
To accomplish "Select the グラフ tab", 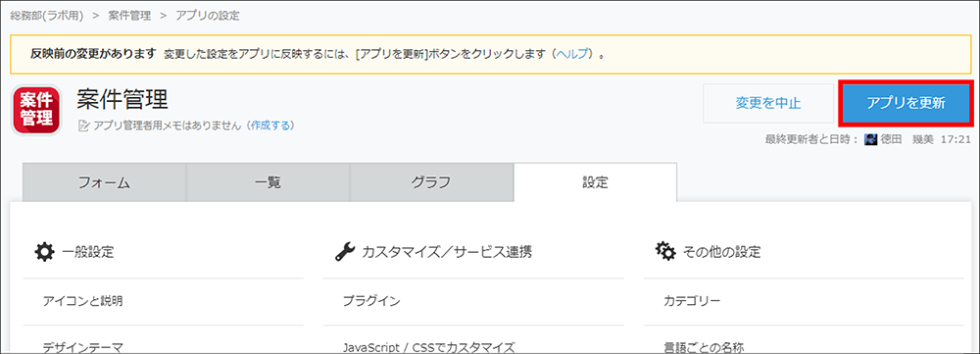I will 431,182.
